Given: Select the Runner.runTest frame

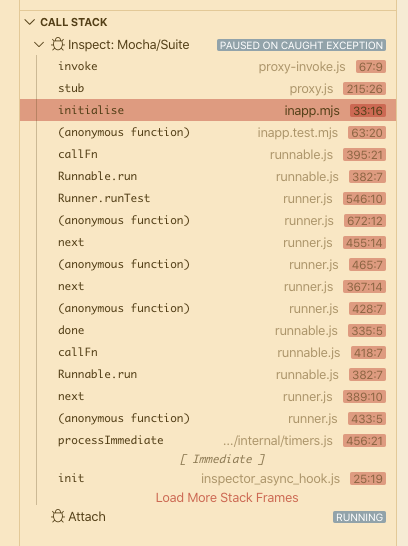Looking at the screenshot, I should click(208, 198).
